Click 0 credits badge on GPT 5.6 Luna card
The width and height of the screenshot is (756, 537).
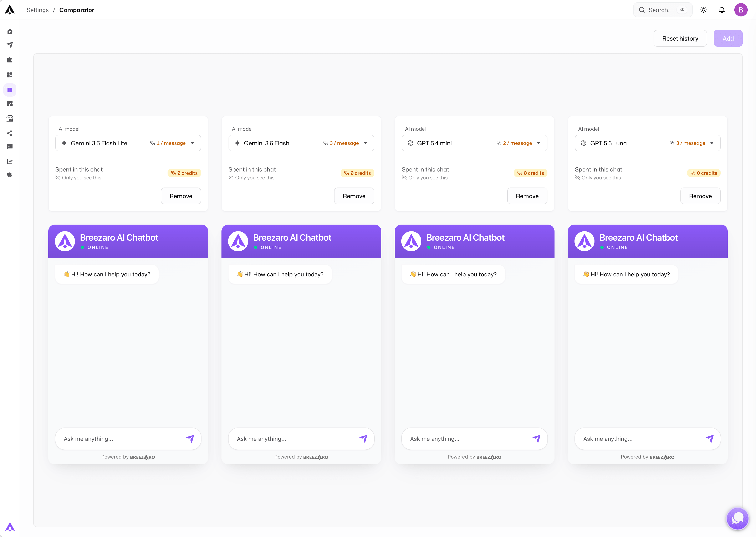[x=704, y=173]
